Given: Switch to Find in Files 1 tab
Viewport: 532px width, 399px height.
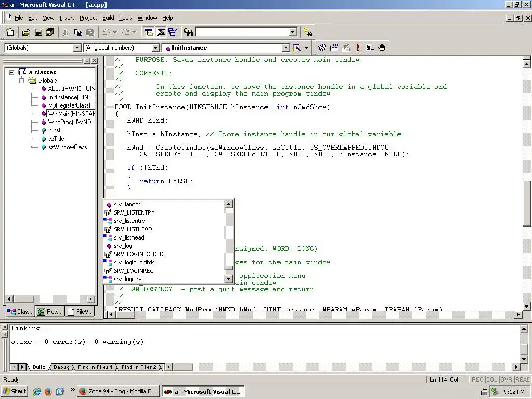Looking at the screenshot, I should [95, 367].
